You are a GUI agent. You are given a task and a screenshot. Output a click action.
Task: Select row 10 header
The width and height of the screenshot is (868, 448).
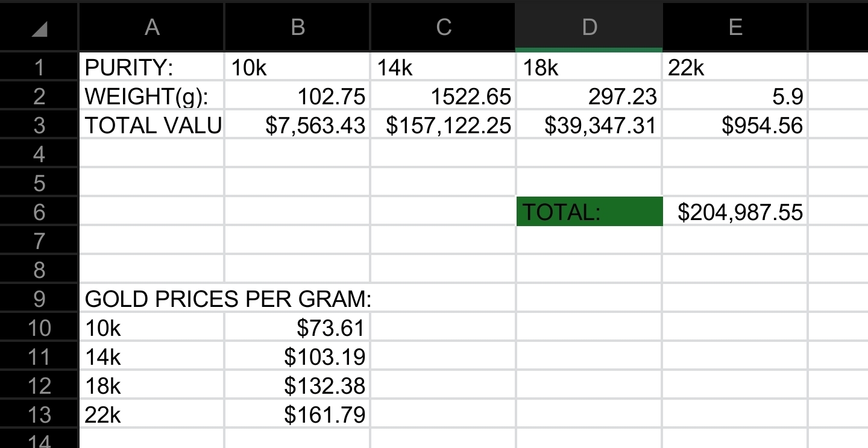point(39,327)
